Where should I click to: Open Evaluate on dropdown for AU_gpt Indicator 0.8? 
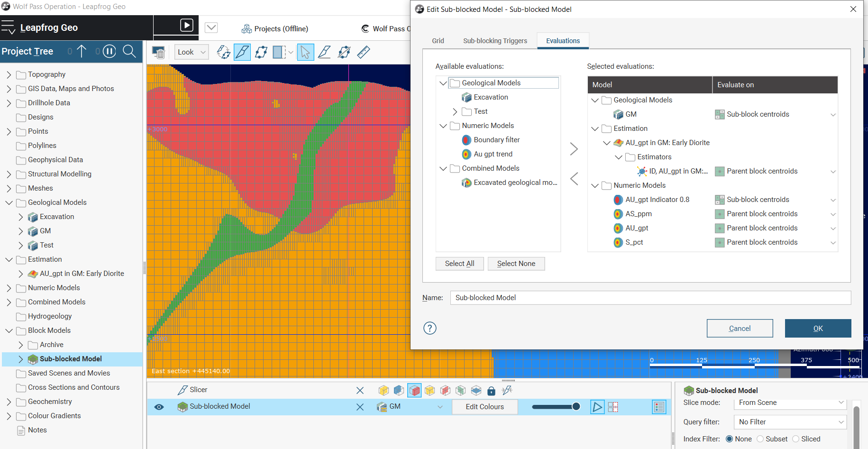tap(833, 200)
